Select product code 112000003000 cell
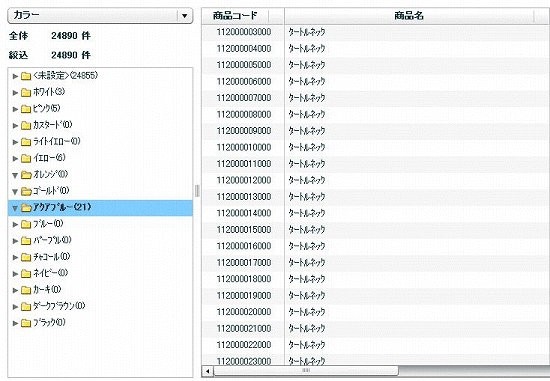 [x=243, y=32]
